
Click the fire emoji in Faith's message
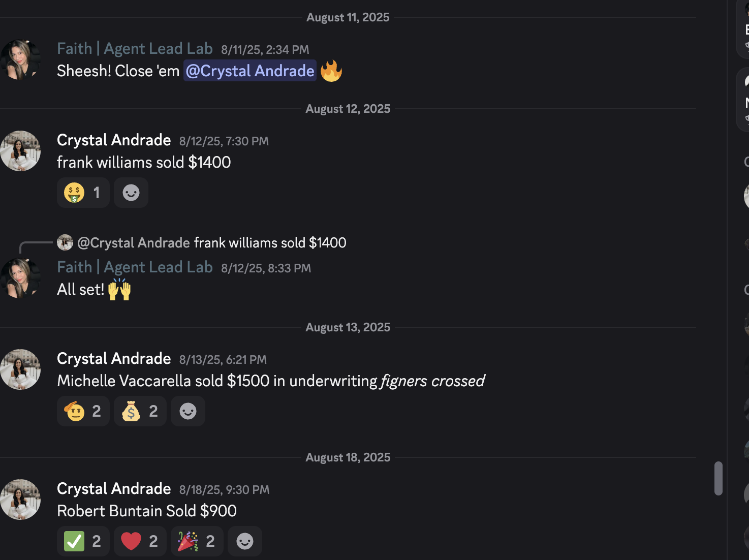(x=331, y=71)
